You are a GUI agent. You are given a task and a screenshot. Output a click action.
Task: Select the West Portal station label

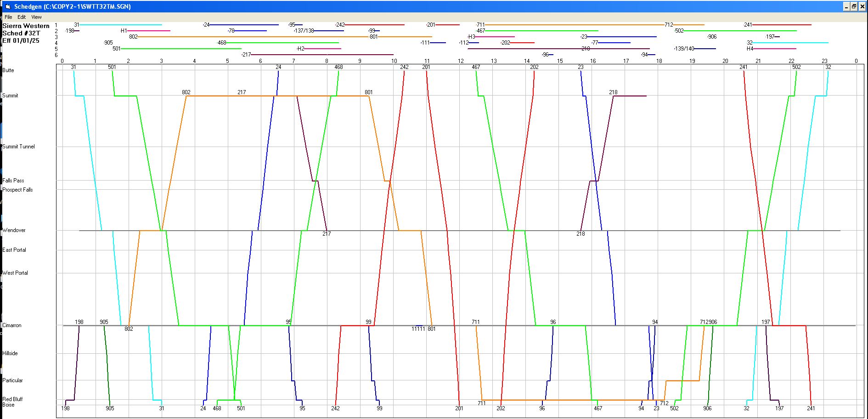coord(15,273)
